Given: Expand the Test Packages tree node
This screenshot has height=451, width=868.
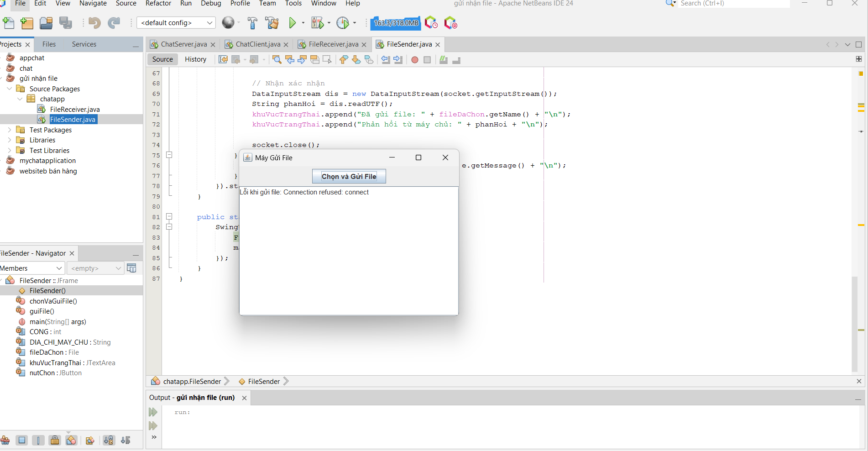Looking at the screenshot, I should click(10, 130).
